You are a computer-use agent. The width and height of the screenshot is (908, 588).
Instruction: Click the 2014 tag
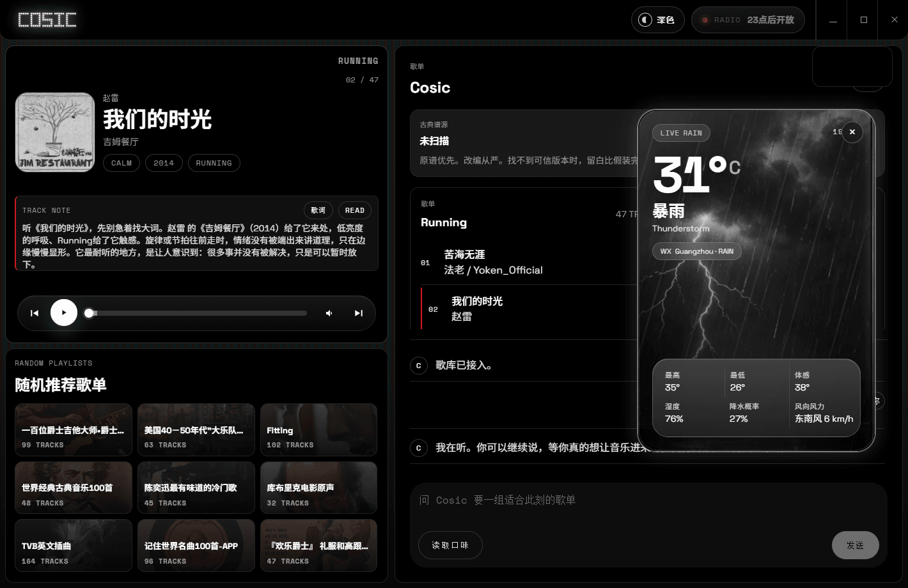[164, 163]
